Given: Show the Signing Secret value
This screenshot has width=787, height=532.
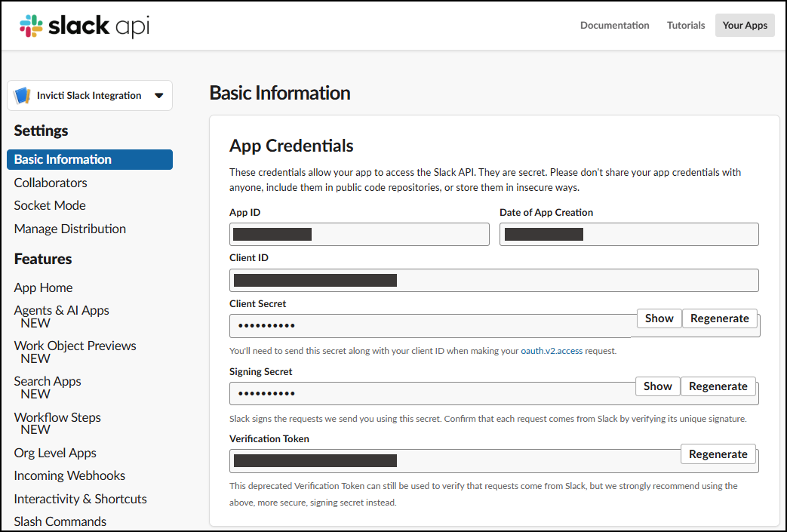Looking at the screenshot, I should coord(657,386).
